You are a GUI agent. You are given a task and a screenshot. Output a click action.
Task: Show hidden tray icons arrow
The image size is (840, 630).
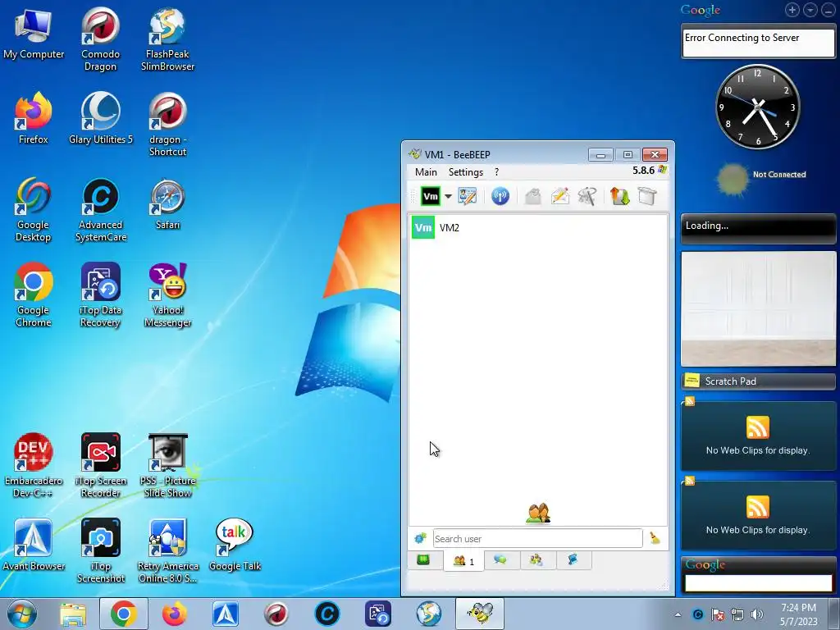678,614
